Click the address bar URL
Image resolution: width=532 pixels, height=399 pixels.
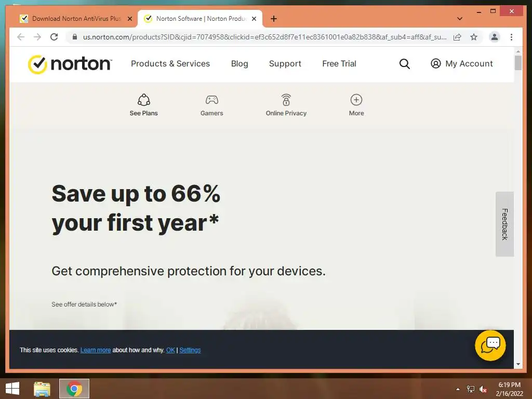tap(264, 37)
